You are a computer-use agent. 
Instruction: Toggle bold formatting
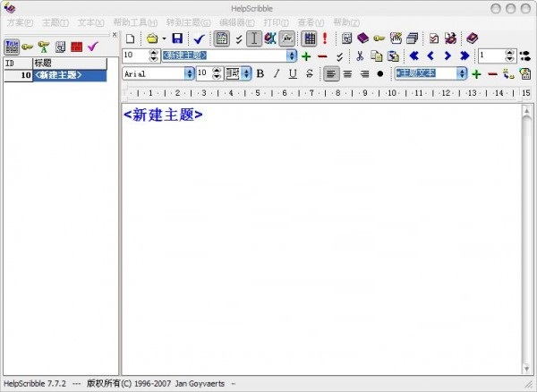[260, 73]
